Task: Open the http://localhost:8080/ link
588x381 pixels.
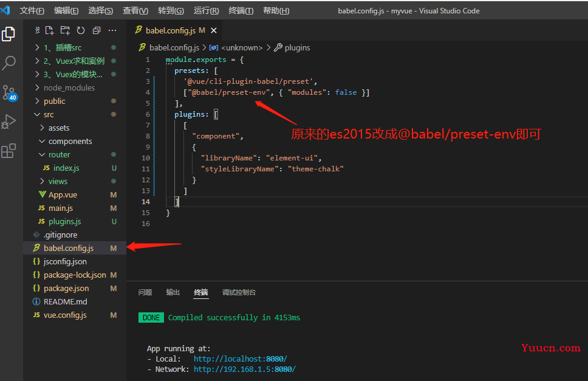Action: pyautogui.click(x=241, y=359)
